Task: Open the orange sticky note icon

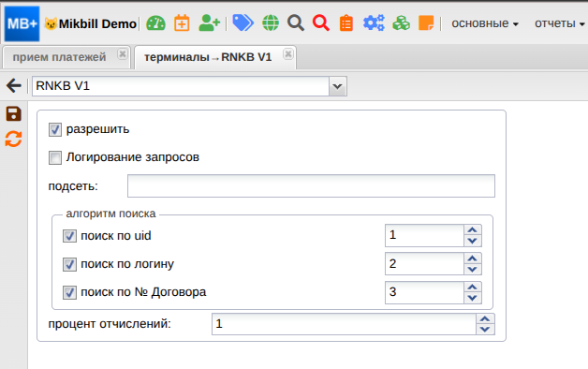Action: 426,23
